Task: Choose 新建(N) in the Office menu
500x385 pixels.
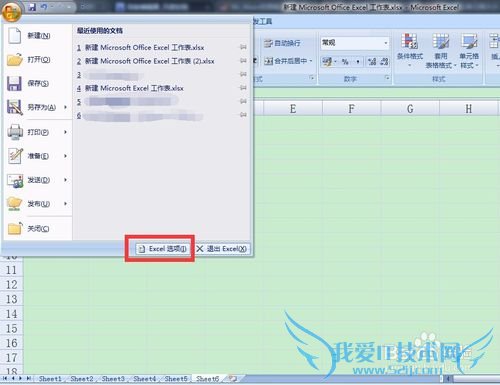Action: click(37, 35)
